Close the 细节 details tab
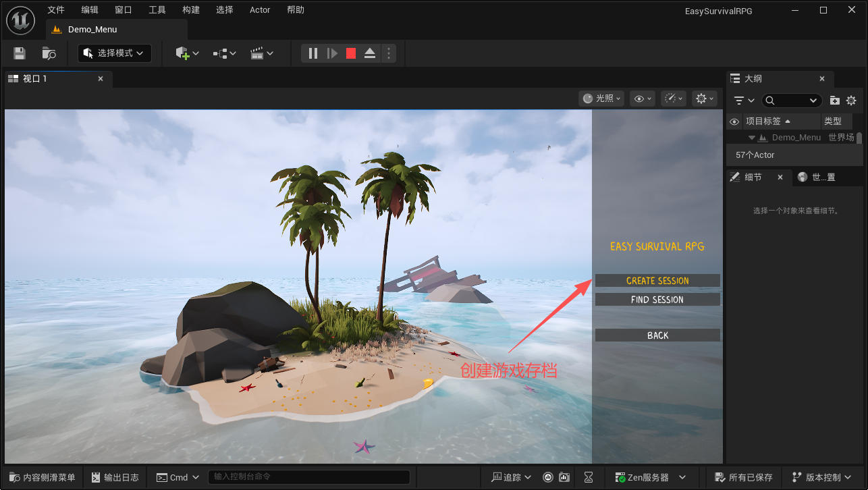This screenshot has height=490, width=868. (x=780, y=178)
